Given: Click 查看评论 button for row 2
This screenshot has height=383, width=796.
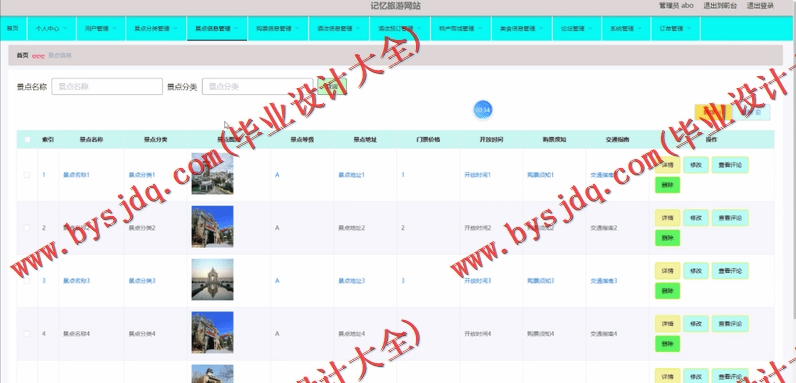Looking at the screenshot, I should click(730, 218).
